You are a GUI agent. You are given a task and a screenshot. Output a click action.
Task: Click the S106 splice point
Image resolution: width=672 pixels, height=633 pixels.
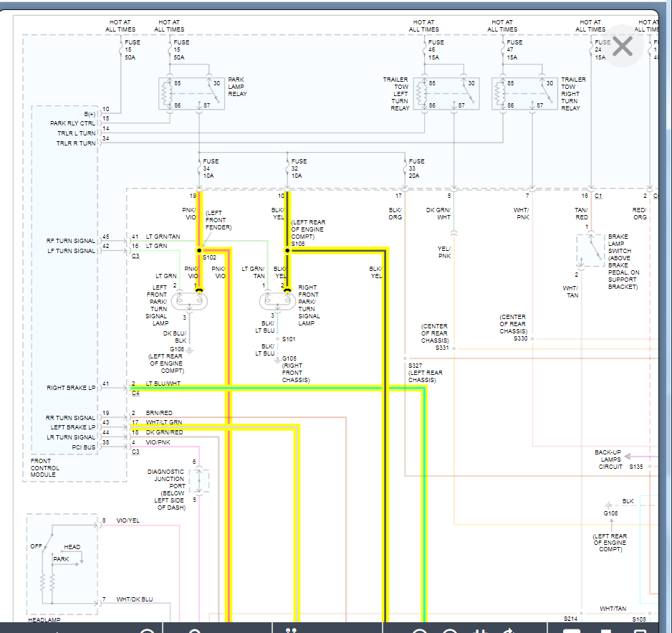tap(288, 250)
